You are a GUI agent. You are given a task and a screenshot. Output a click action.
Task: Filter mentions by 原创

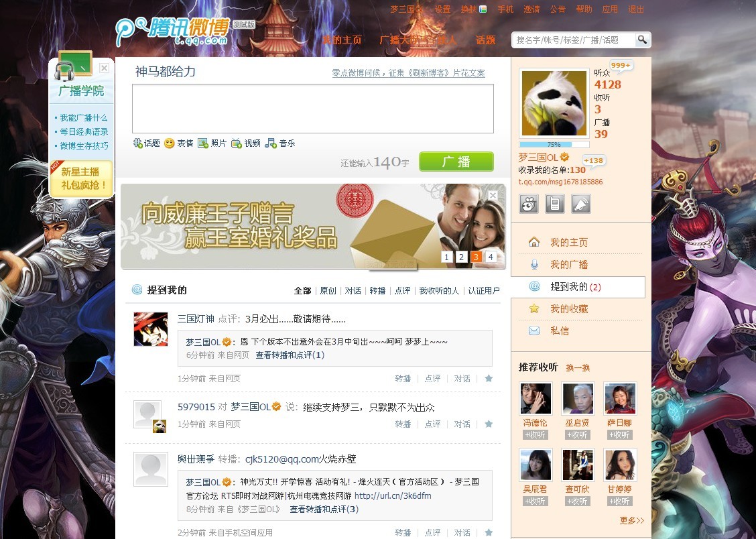[328, 291]
